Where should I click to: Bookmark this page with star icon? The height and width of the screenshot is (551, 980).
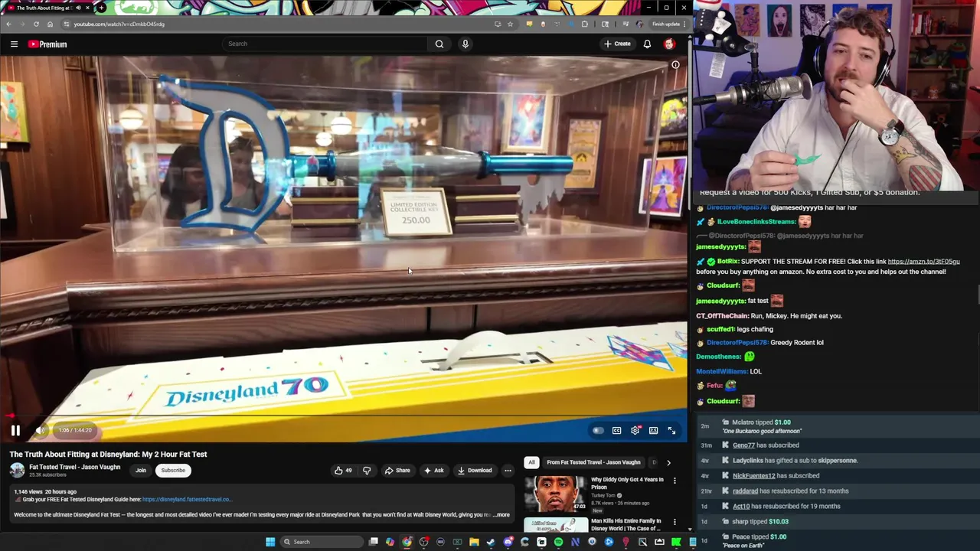click(x=510, y=24)
